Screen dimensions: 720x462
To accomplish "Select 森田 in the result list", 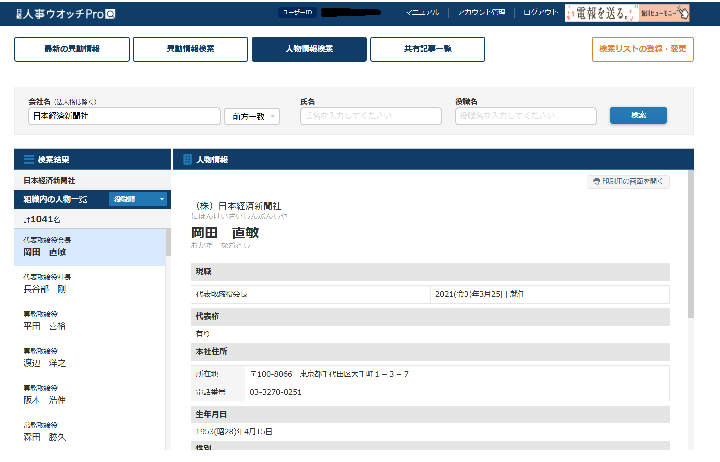I will tap(90, 432).
